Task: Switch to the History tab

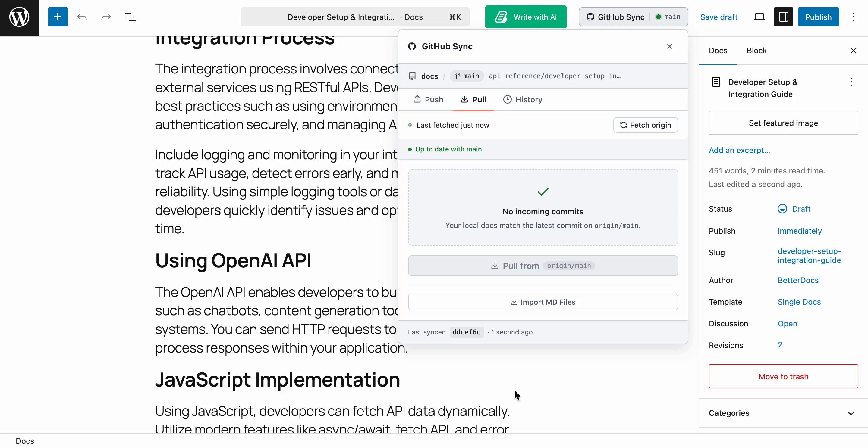Action: (522, 100)
